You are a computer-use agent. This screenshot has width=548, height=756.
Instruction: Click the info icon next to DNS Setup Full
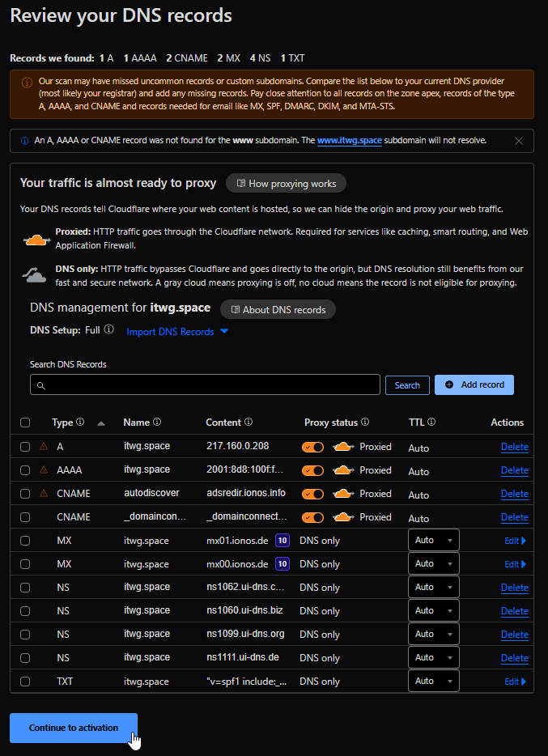tap(109, 329)
